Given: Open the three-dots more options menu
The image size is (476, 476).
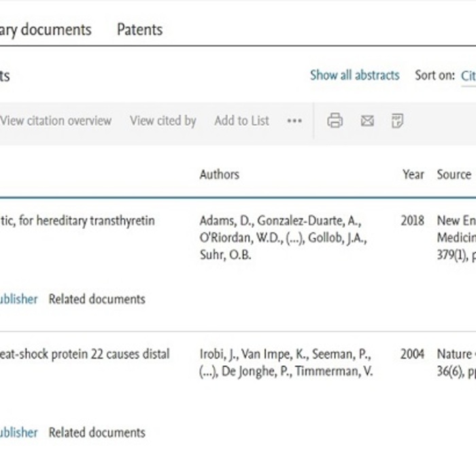Looking at the screenshot, I should pyautogui.click(x=294, y=121).
